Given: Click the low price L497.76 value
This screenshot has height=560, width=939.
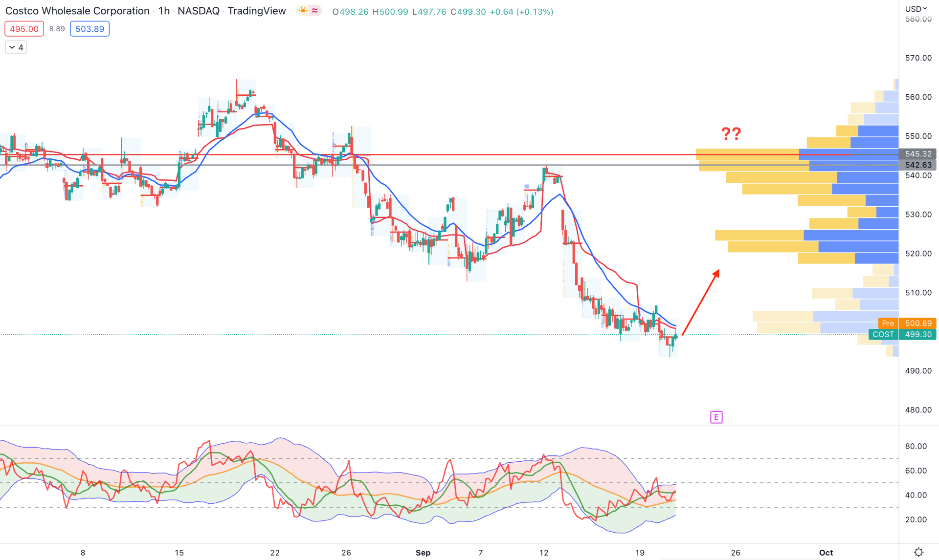Looking at the screenshot, I should pos(429,11).
